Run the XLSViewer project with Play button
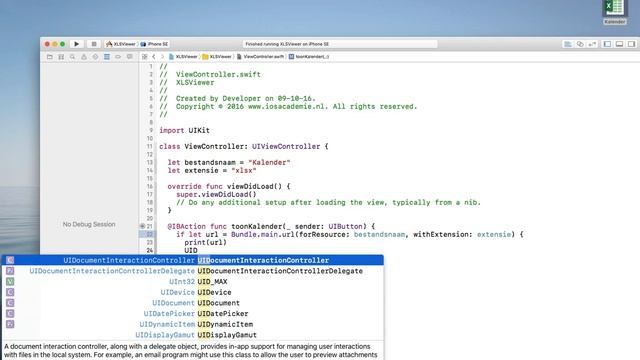Screen dimensions: 640x360 76,44
